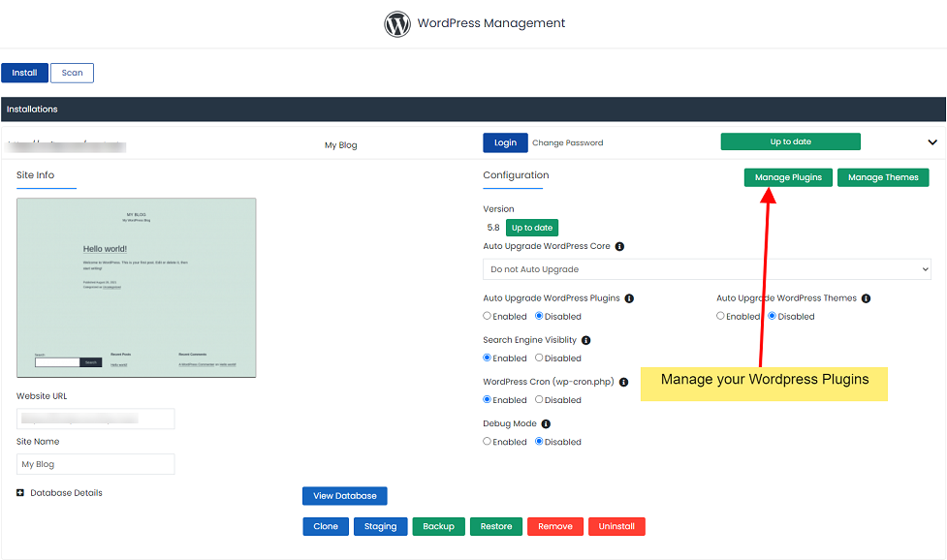Click info icon beside Auto Upgrade WordPress Plugins
The height and width of the screenshot is (560, 947).
click(628, 298)
